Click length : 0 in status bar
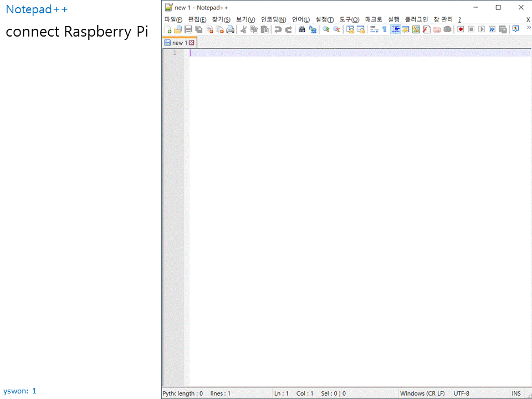Screen dimensions: 532x399 [x=190, y=393]
